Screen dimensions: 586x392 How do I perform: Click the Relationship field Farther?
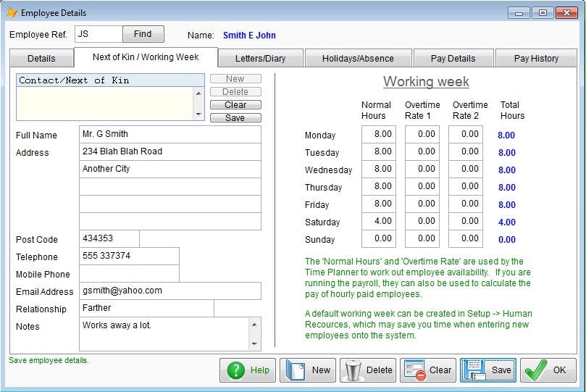(x=146, y=308)
